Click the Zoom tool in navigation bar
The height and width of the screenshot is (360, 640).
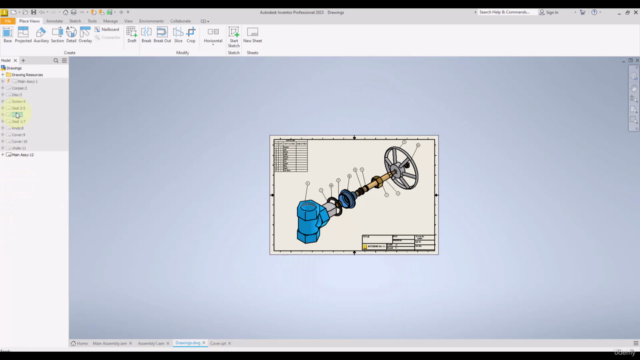click(633, 99)
